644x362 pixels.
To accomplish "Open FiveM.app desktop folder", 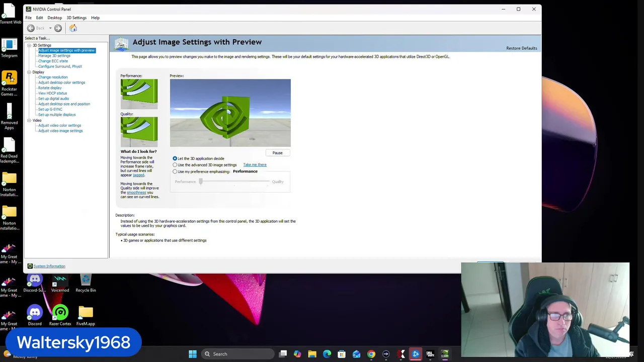I will [86, 315].
